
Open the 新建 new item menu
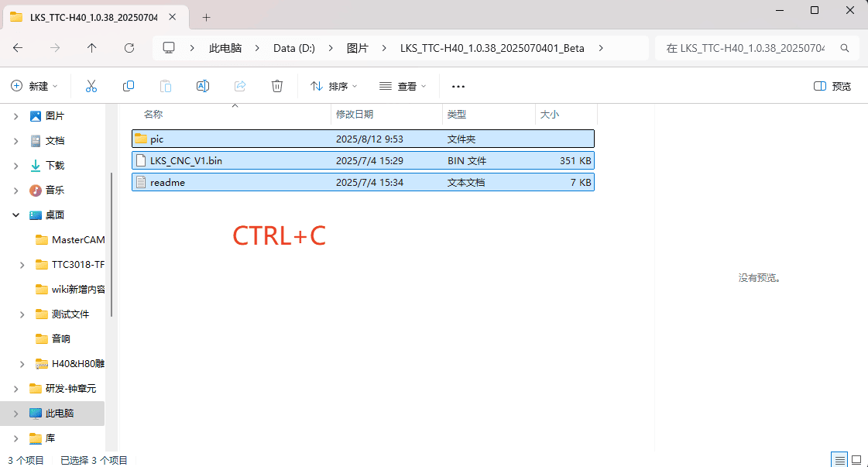pos(35,86)
